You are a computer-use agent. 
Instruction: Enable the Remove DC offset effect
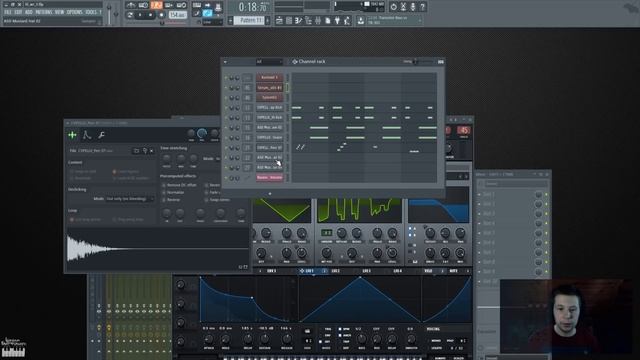(180, 185)
